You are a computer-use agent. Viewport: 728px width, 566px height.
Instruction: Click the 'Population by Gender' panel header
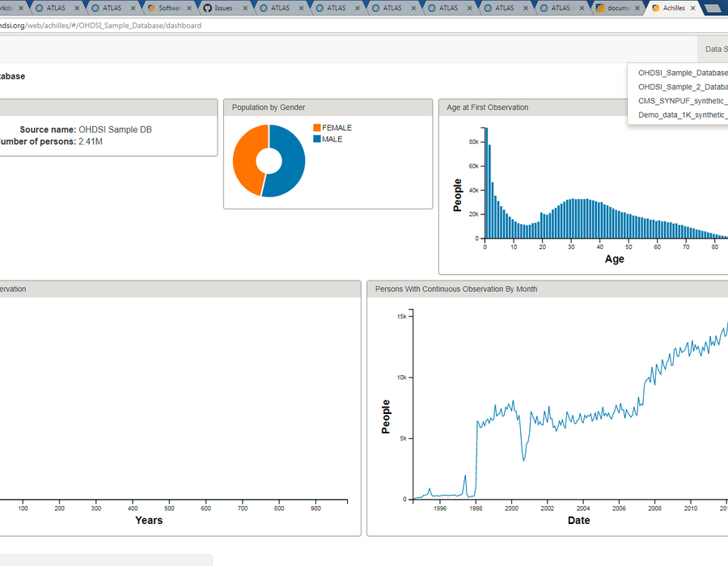click(328, 108)
